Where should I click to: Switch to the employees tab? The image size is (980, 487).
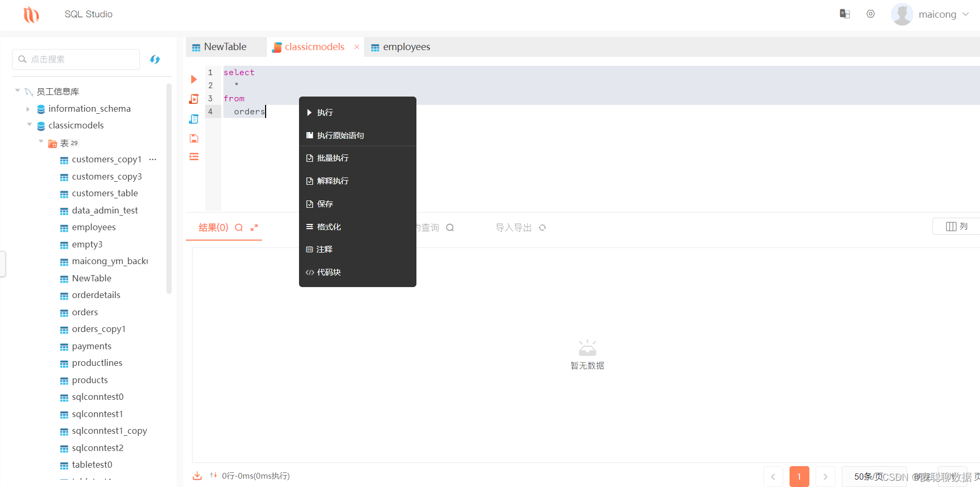click(401, 47)
